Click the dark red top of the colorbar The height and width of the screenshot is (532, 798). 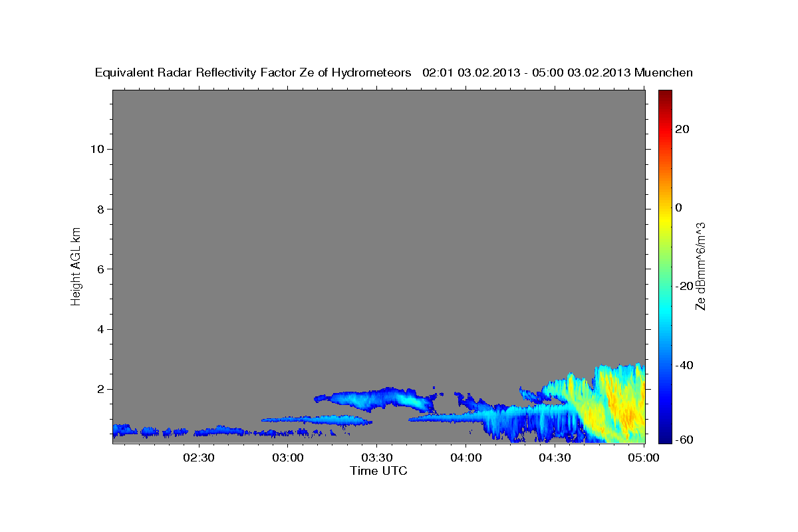coord(665,95)
